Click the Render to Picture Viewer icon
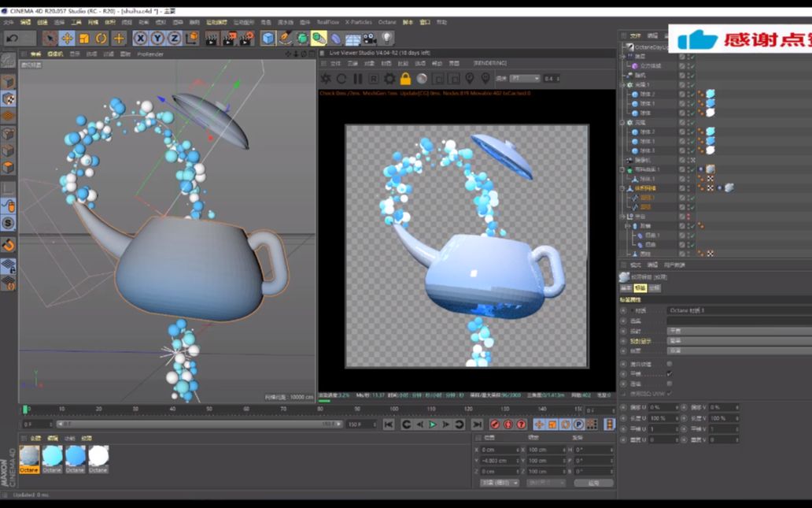812x508 pixels. pos(230,38)
